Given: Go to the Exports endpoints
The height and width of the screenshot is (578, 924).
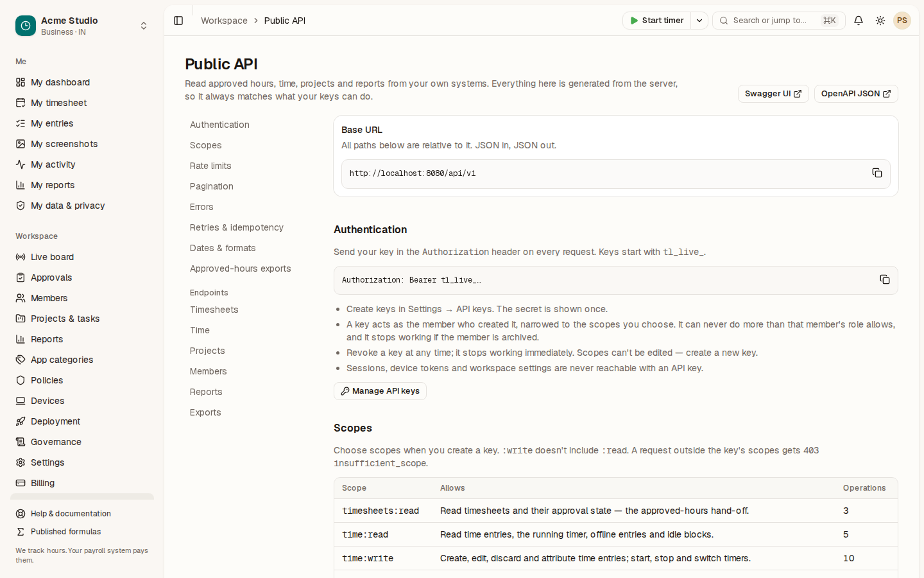Looking at the screenshot, I should (205, 412).
